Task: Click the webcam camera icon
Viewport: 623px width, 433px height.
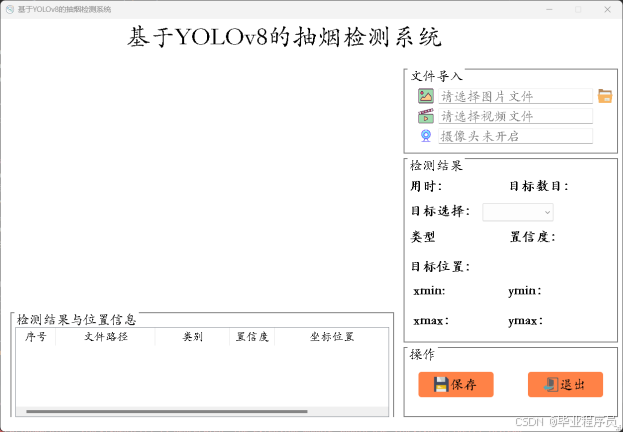Action: [x=426, y=136]
